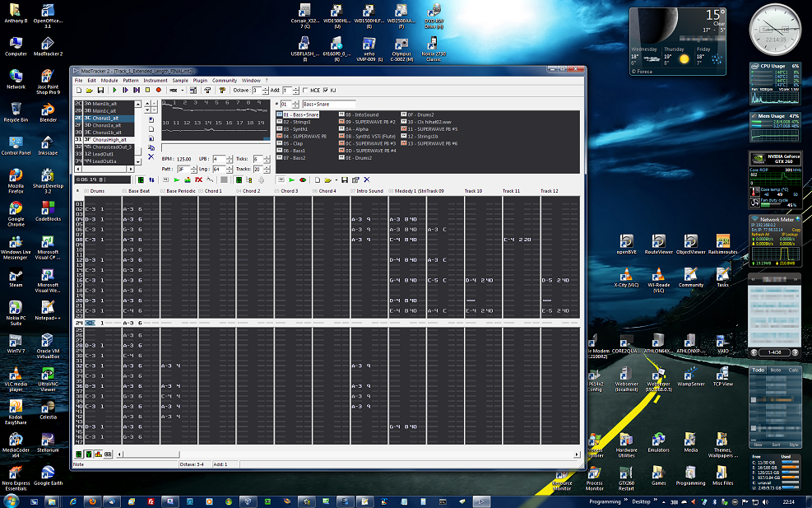Click the Play song button in toolbar
The height and width of the screenshot is (508, 812).
pyautogui.click(x=114, y=90)
